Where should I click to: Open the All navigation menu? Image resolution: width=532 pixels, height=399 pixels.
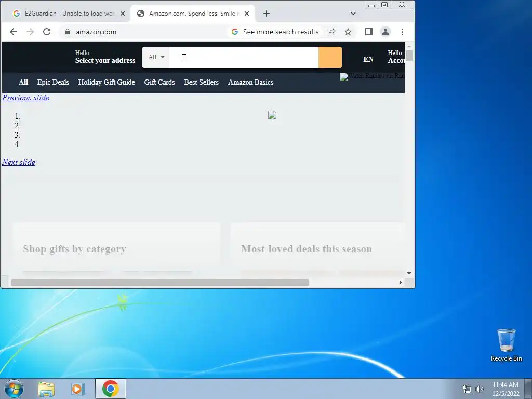(x=23, y=83)
